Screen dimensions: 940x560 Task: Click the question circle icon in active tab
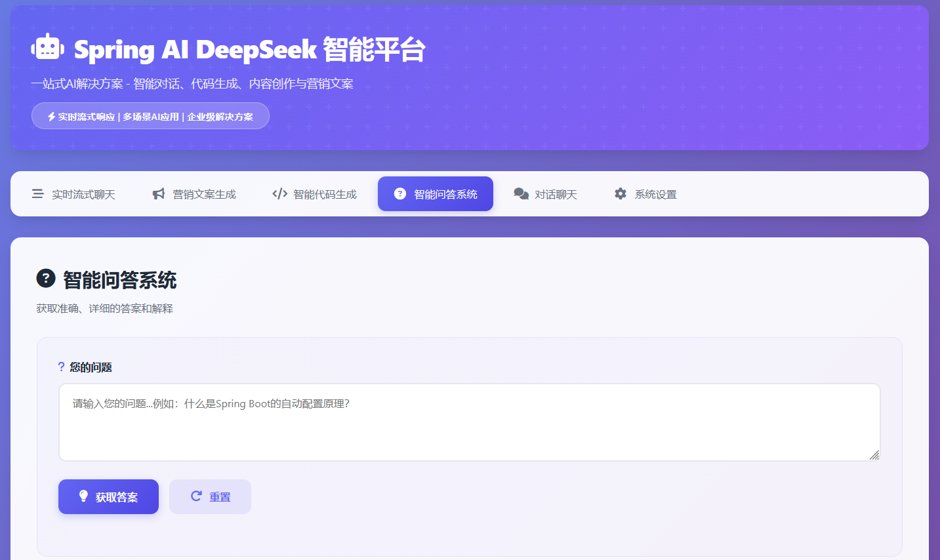[x=400, y=194]
